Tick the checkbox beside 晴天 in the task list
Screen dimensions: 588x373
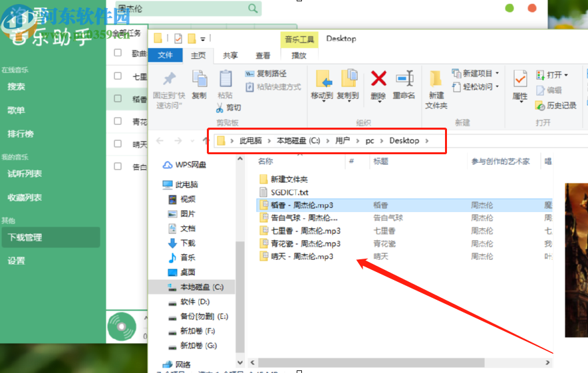tap(118, 143)
